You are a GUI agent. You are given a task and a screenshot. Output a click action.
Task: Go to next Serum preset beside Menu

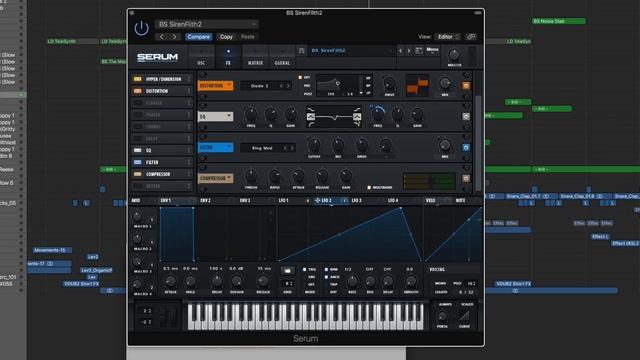(x=409, y=51)
